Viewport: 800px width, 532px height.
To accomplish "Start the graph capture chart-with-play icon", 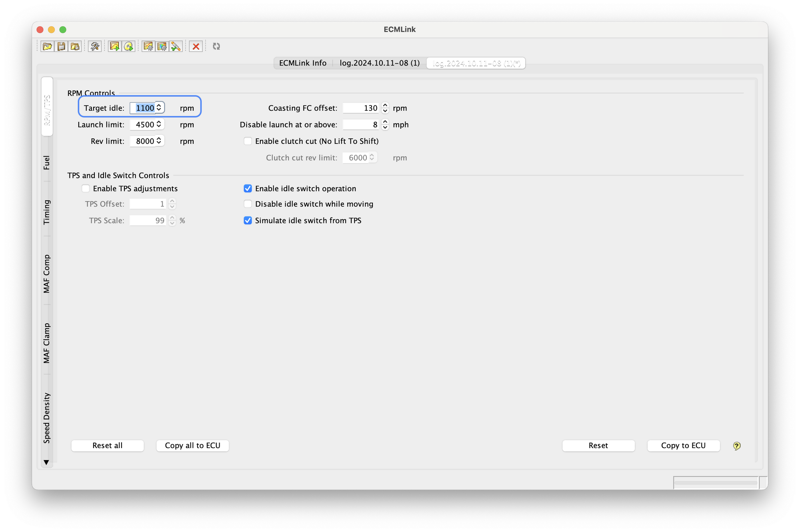I will tap(115, 46).
